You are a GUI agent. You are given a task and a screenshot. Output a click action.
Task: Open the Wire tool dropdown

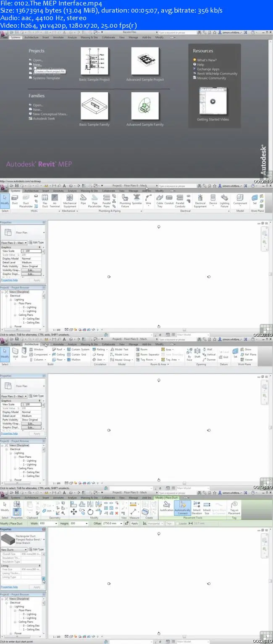pos(148,205)
